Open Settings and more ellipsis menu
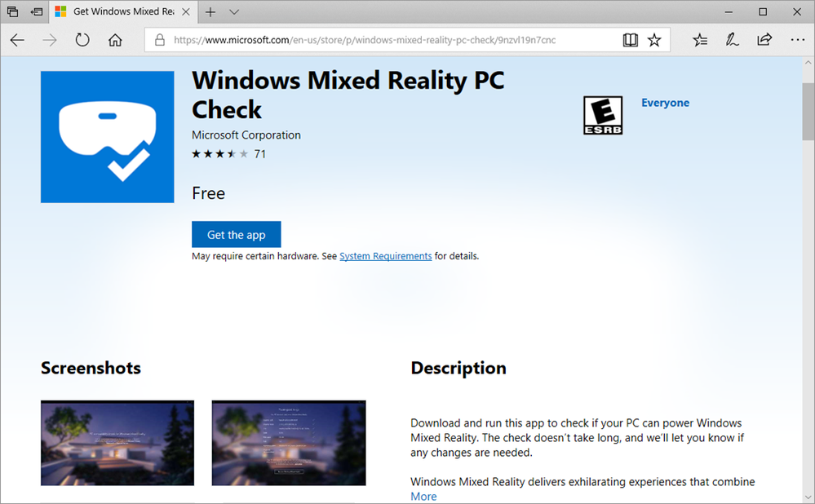The height and width of the screenshot is (504, 815). pos(797,40)
